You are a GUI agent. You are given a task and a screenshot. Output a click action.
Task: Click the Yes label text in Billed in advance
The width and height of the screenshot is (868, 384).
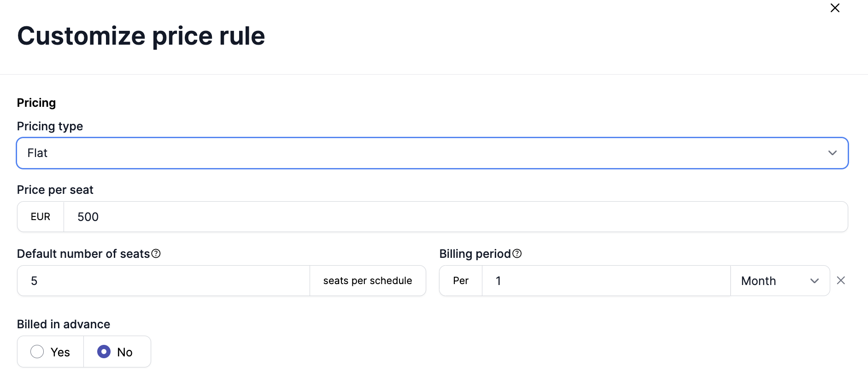[x=60, y=352]
